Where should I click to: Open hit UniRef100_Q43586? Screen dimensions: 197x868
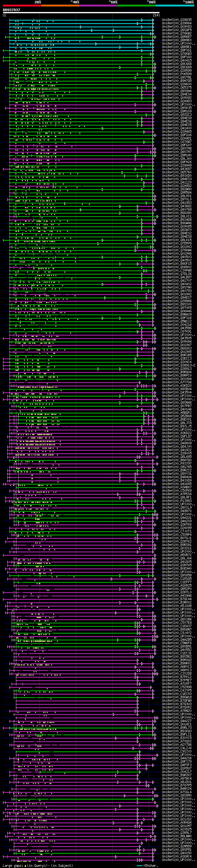pyautogui.click(x=176, y=328)
